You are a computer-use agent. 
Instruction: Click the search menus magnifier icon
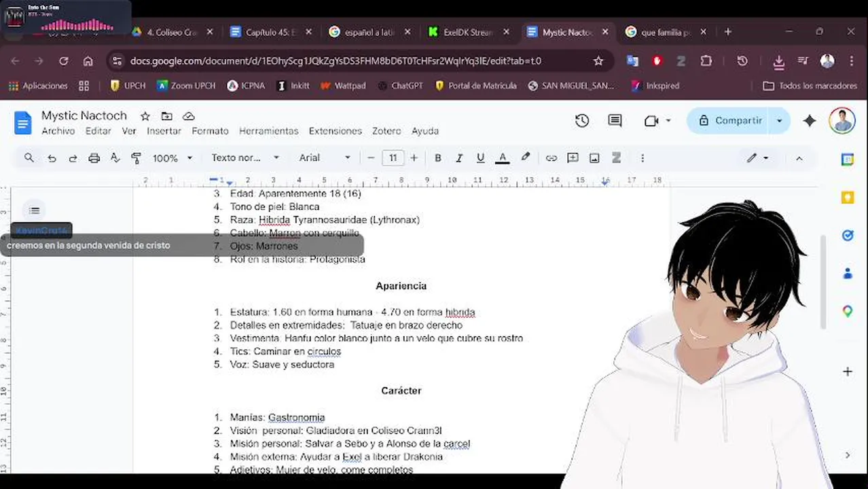29,158
